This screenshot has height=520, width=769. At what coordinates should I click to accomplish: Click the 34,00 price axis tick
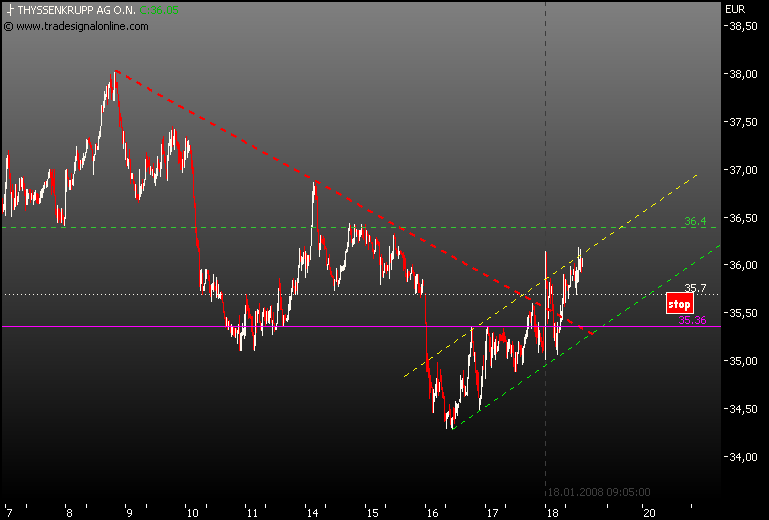741,456
